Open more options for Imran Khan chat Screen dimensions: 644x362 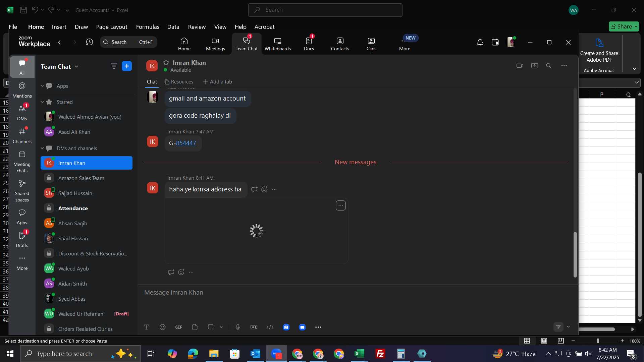(x=564, y=66)
